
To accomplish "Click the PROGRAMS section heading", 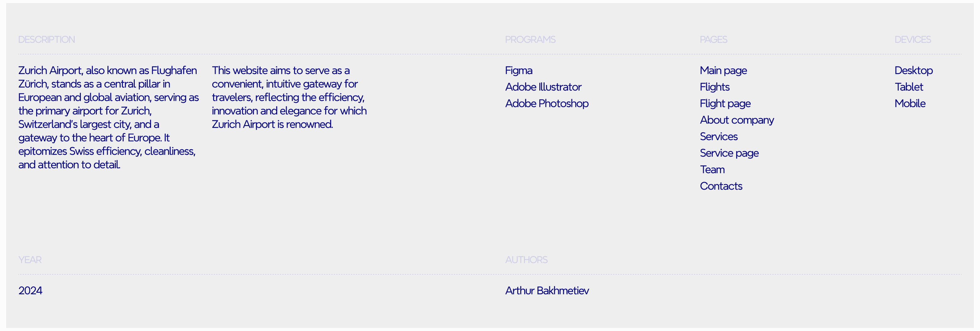I will point(530,39).
